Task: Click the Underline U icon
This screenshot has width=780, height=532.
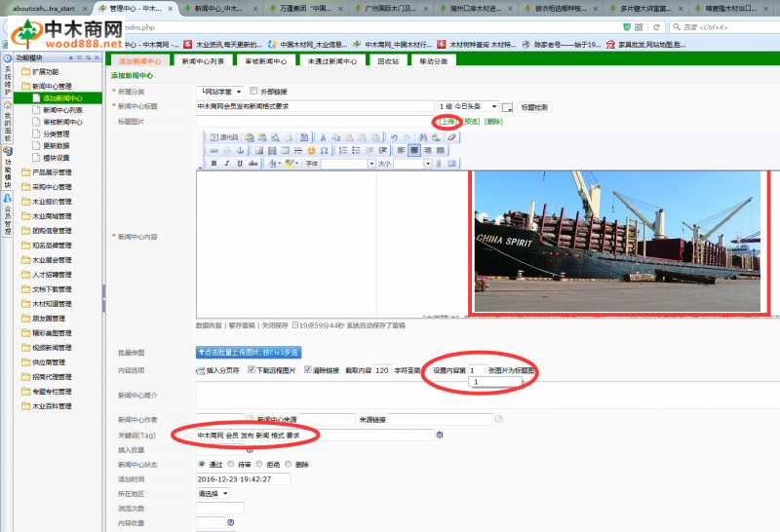Action: [x=240, y=164]
